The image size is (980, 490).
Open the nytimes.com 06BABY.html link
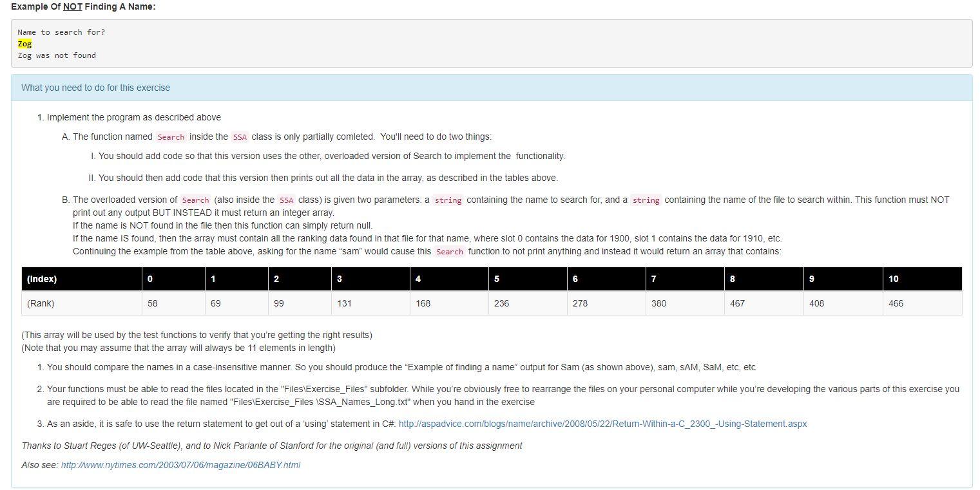pyautogui.click(x=180, y=465)
